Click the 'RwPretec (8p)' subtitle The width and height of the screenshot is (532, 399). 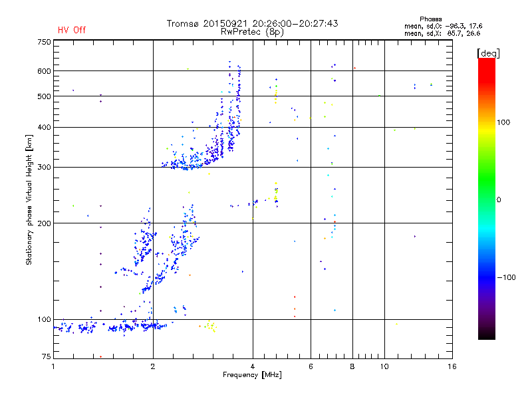[x=253, y=32]
